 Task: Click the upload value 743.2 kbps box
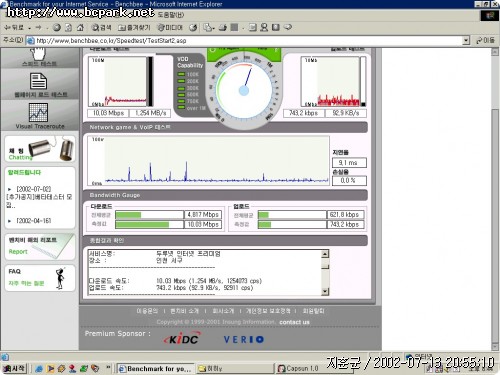coord(303,113)
